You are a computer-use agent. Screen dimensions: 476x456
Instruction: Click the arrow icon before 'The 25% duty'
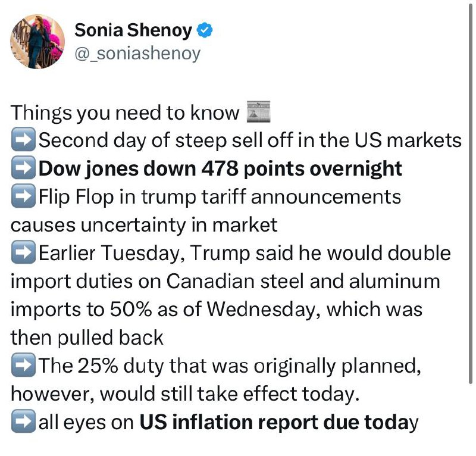pyautogui.click(x=23, y=364)
